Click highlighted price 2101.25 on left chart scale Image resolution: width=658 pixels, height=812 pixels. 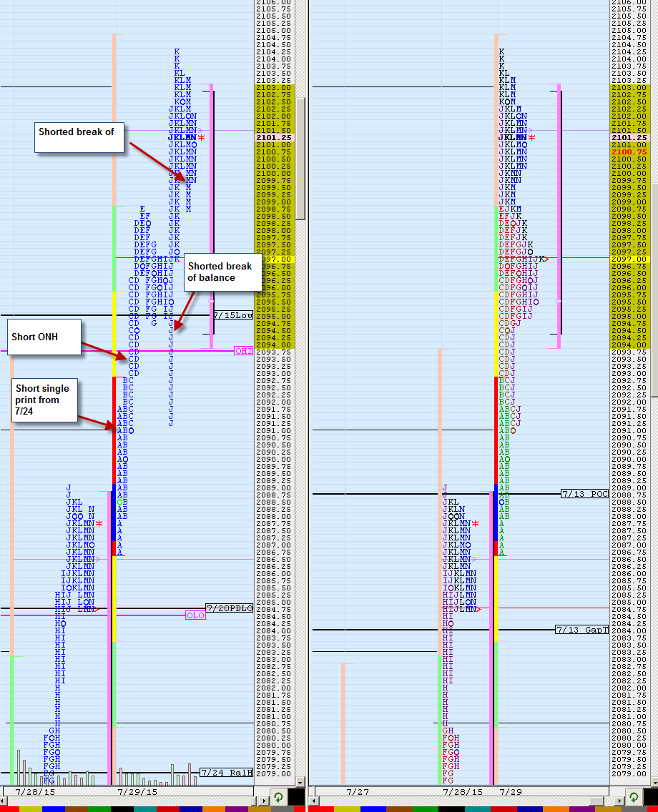(x=274, y=138)
